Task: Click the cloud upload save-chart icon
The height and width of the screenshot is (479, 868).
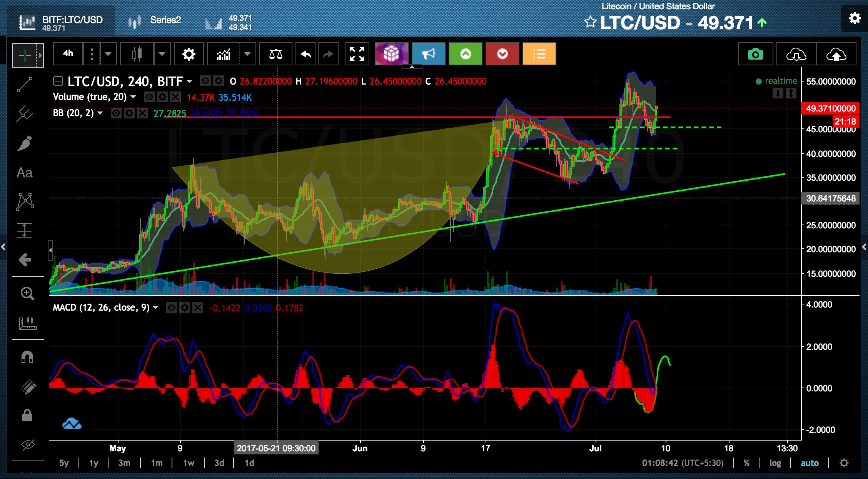Action: pyautogui.click(x=836, y=54)
